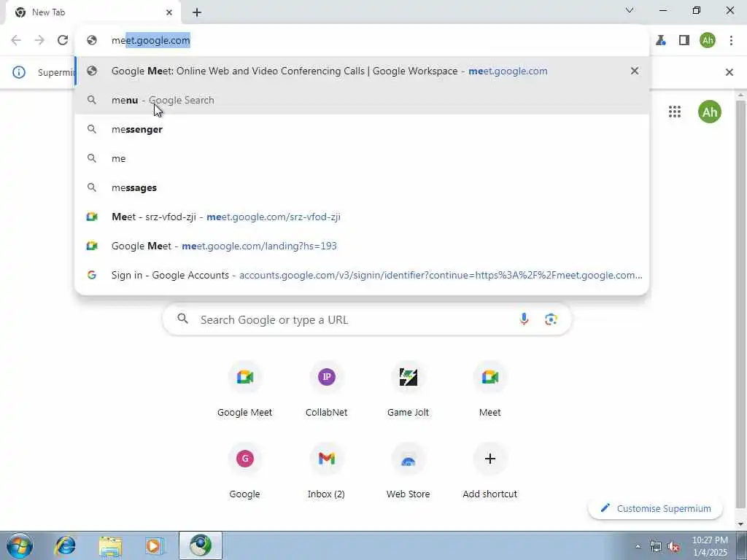Open a new tab with the plus button
This screenshot has height=560, width=747.
(x=197, y=12)
